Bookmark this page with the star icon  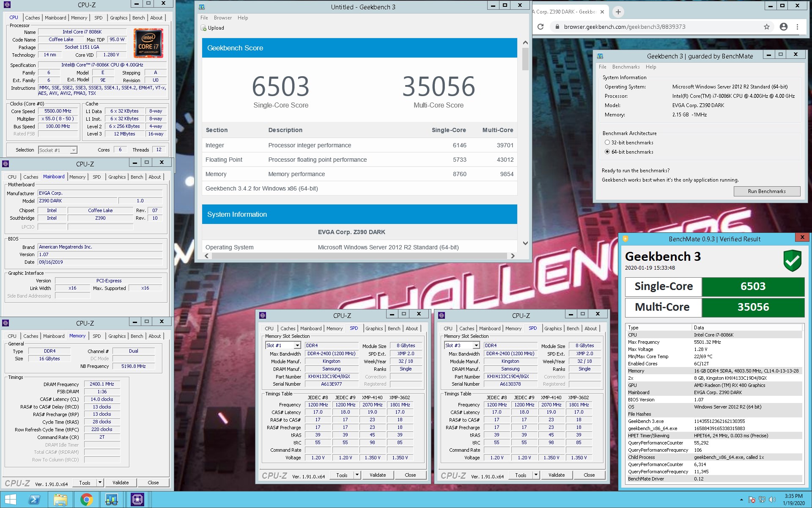coord(767,27)
